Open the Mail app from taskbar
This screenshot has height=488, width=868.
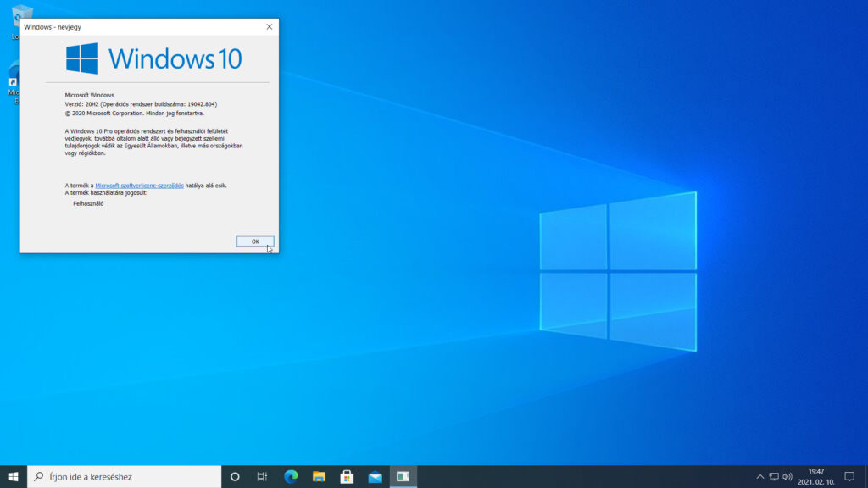(x=376, y=476)
